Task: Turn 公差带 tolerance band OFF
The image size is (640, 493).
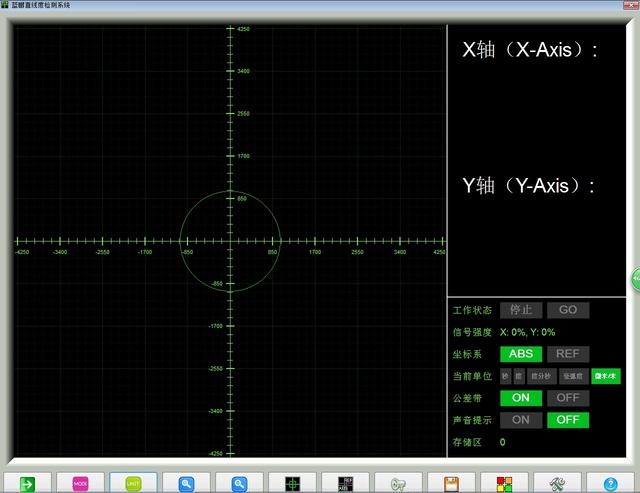Action: coord(567,398)
